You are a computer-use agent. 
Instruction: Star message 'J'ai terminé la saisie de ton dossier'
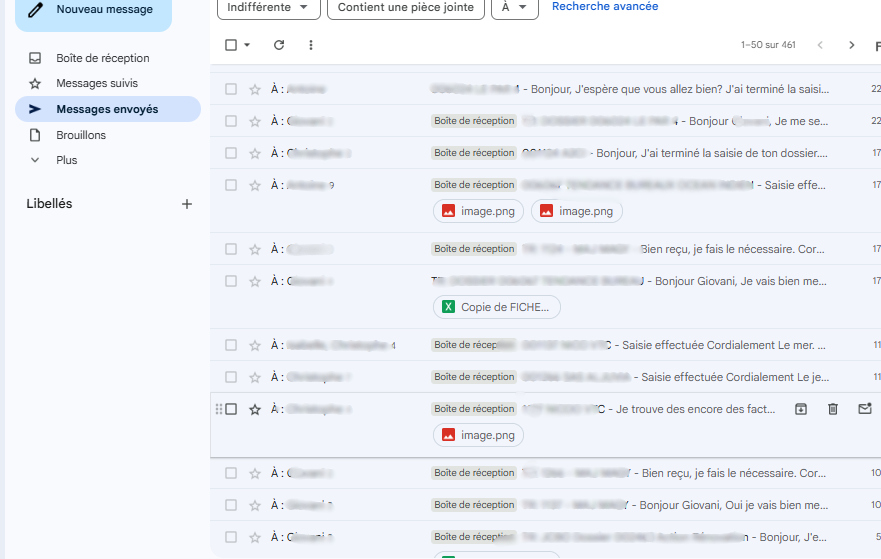coord(255,153)
